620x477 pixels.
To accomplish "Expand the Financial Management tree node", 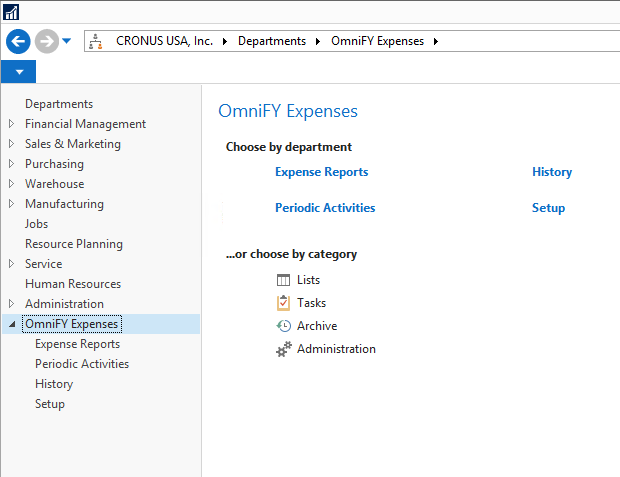I will pos(11,124).
